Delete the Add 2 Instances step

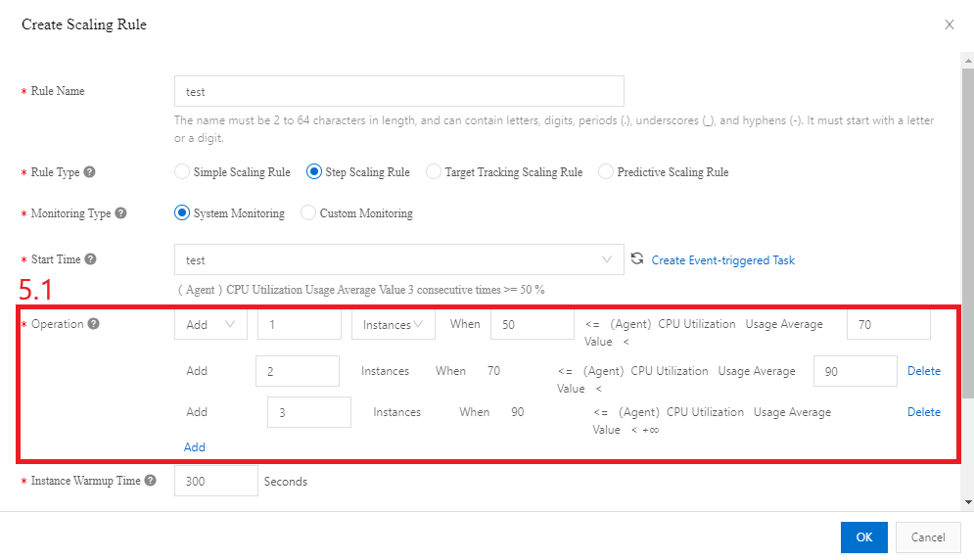[923, 371]
